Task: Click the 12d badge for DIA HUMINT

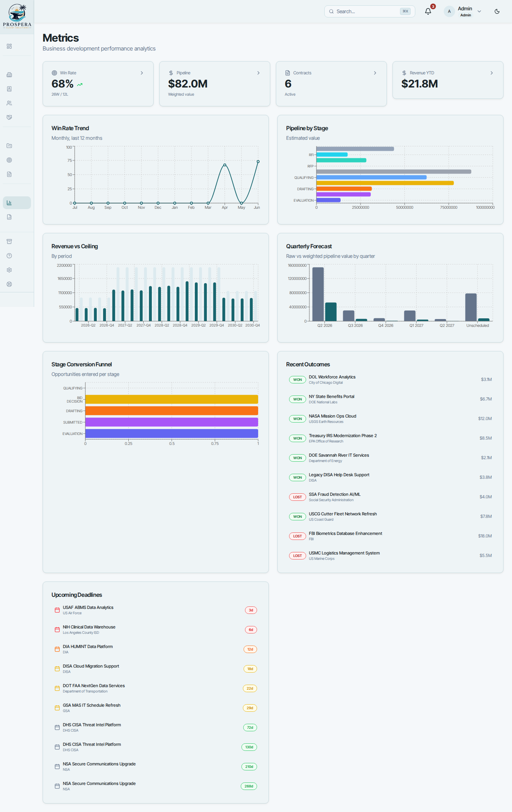Action: 250,649
